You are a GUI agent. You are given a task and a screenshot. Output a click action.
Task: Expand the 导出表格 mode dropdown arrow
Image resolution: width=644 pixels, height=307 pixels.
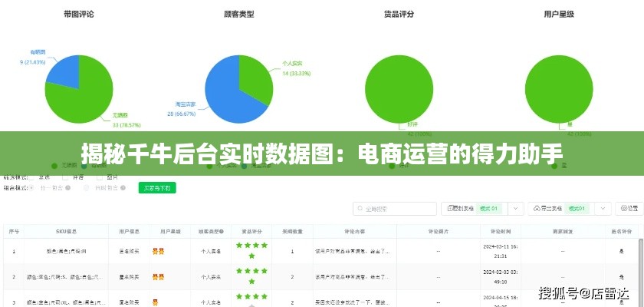(602, 208)
